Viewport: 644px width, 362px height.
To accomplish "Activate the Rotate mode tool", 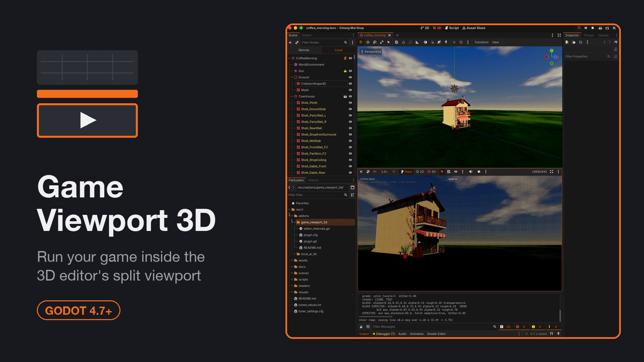I will [375, 42].
